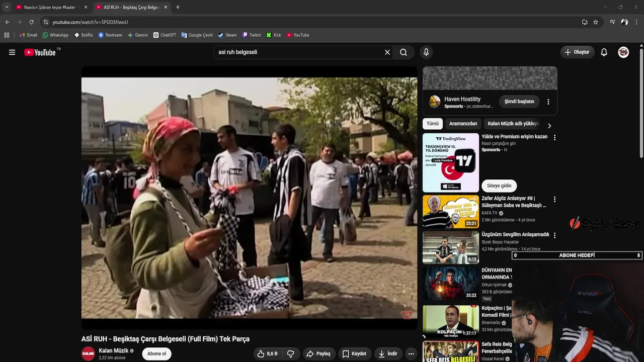The height and width of the screenshot is (362, 644).
Task: Run search with magnifier icon
Action: tap(404, 52)
